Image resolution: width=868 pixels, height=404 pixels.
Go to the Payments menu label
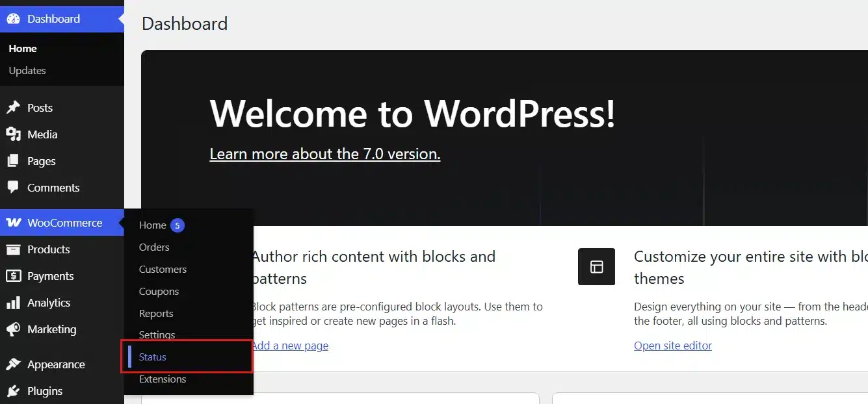pos(50,276)
